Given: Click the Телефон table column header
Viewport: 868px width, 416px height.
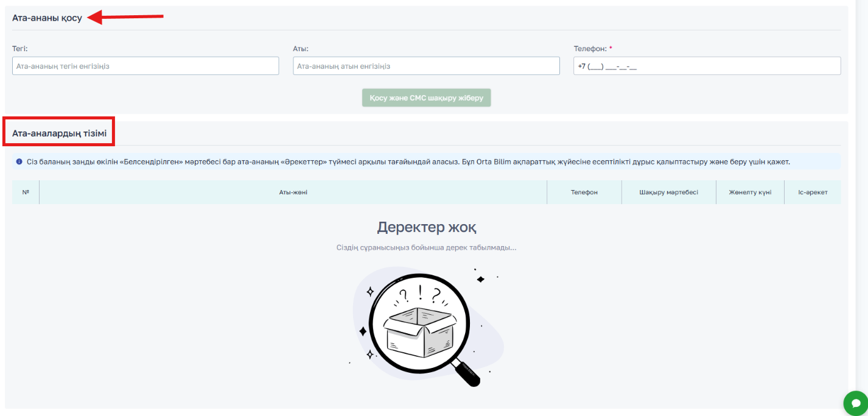Looking at the screenshot, I should [x=584, y=192].
